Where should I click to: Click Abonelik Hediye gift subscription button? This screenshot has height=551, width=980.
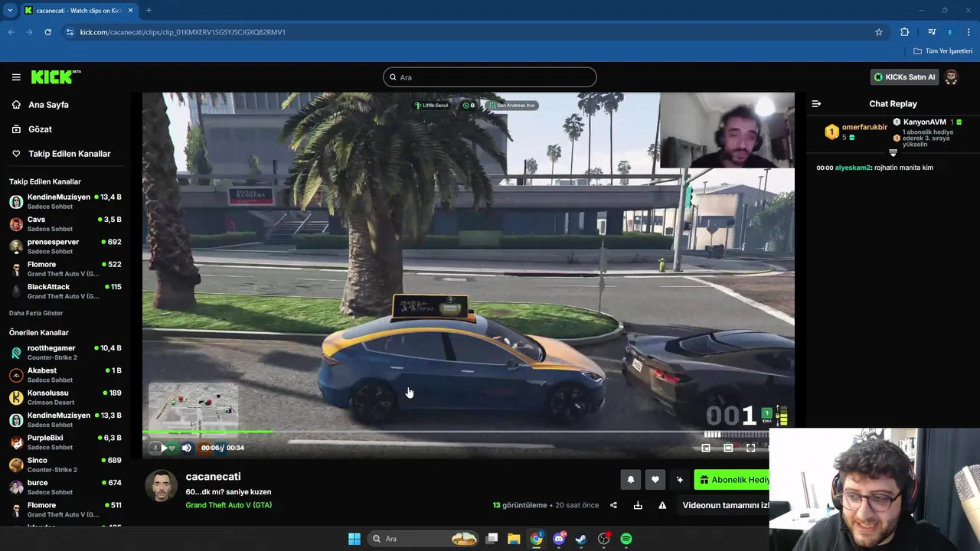(x=732, y=480)
